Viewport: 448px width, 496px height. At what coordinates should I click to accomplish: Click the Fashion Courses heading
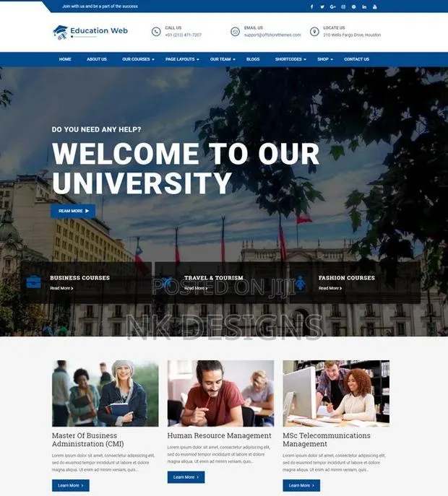click(x=347, y=278)
